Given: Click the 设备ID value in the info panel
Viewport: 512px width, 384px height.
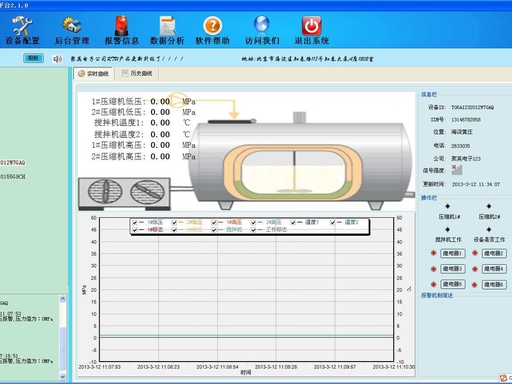Looking at the screenshot, I should 473,107.
